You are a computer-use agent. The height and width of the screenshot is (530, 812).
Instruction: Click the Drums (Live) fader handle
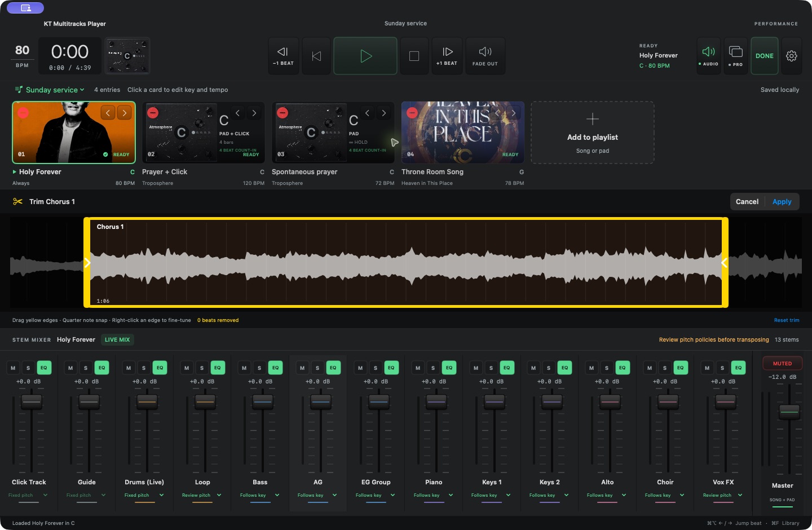point(147,401)
